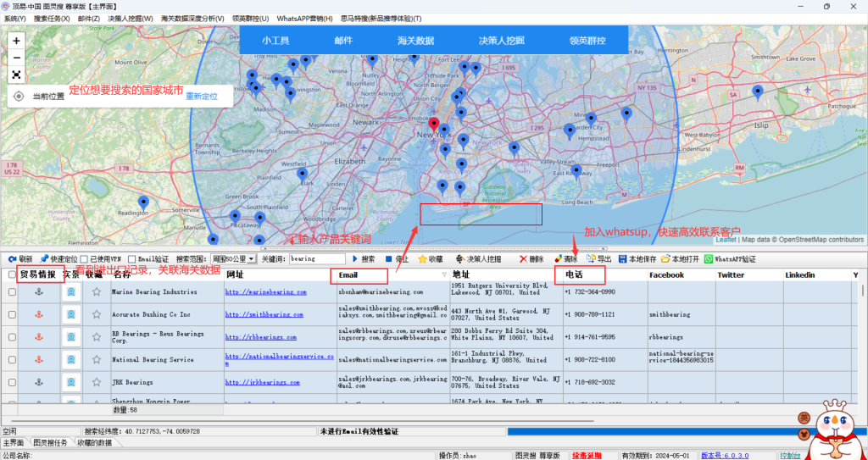Viewport: 868px width, 460px height.
Task: Click the current location crosshair icon
Action: tap(19, 96)
